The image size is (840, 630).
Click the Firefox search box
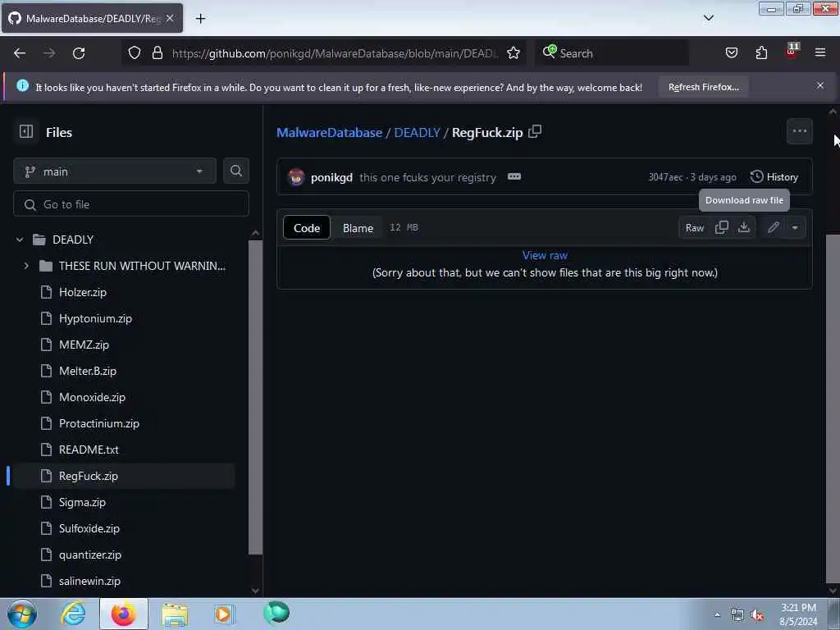pyautogui.click(x=611, y=53)
